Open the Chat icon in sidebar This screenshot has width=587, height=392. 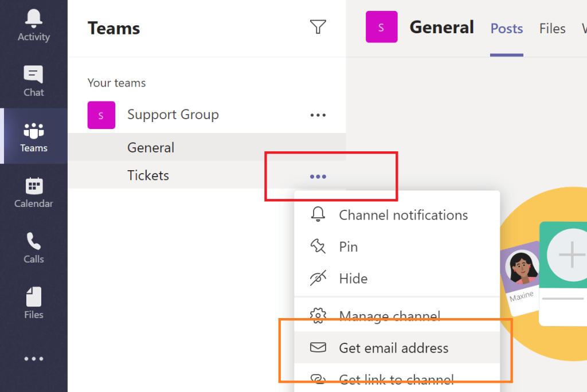click(33, 81)
